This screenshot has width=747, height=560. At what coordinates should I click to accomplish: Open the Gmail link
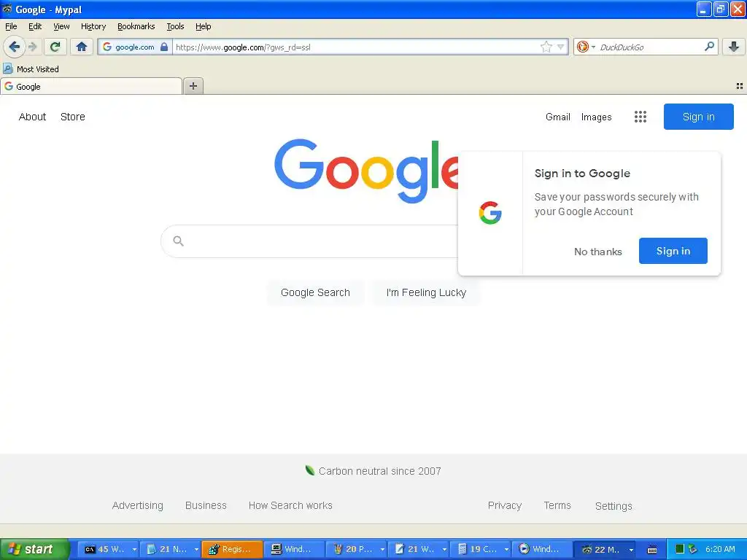(x=558, y=117)
